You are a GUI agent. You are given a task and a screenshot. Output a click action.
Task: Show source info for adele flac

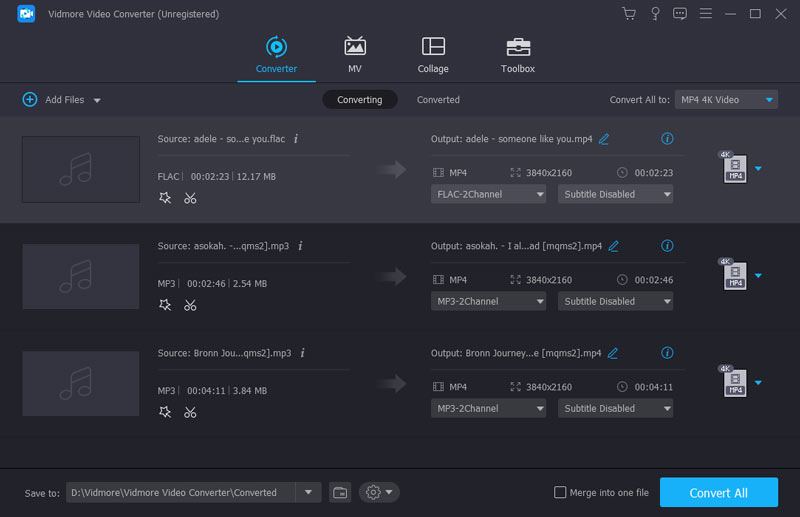[x=296, y=139]
